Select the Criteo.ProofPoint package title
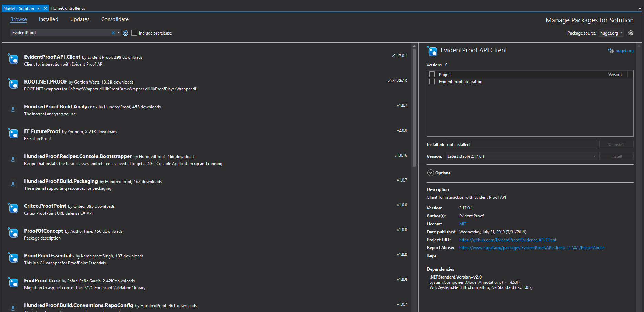The image size is (644, 312). coord(45,206)
